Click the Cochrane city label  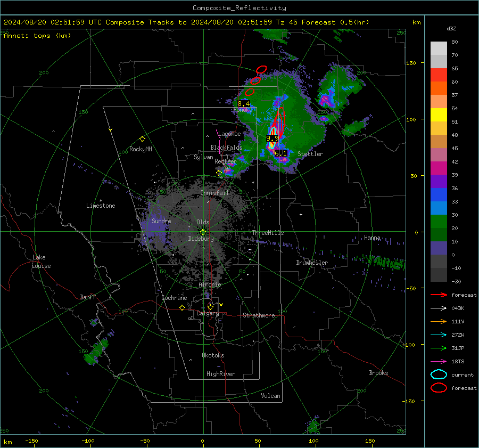point(174,298)
